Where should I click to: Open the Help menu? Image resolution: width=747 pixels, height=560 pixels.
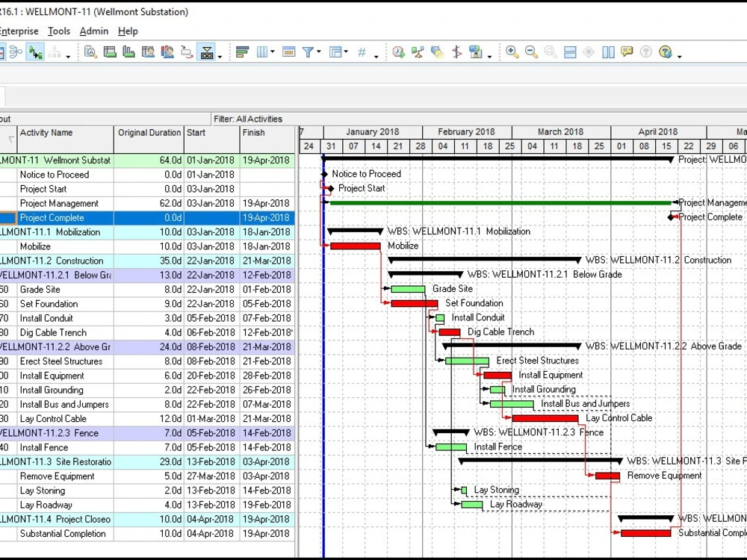coord(128,31)
